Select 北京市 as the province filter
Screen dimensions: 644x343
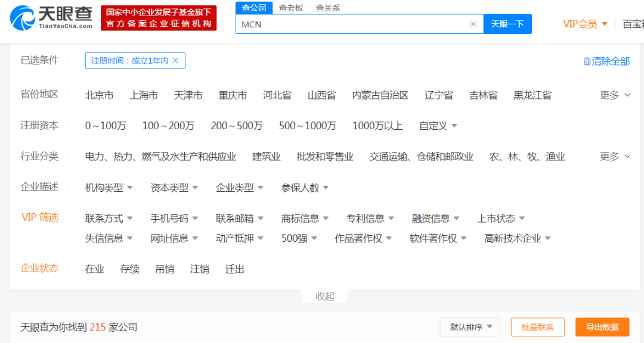pyautogui.click(x=100, y=95)
